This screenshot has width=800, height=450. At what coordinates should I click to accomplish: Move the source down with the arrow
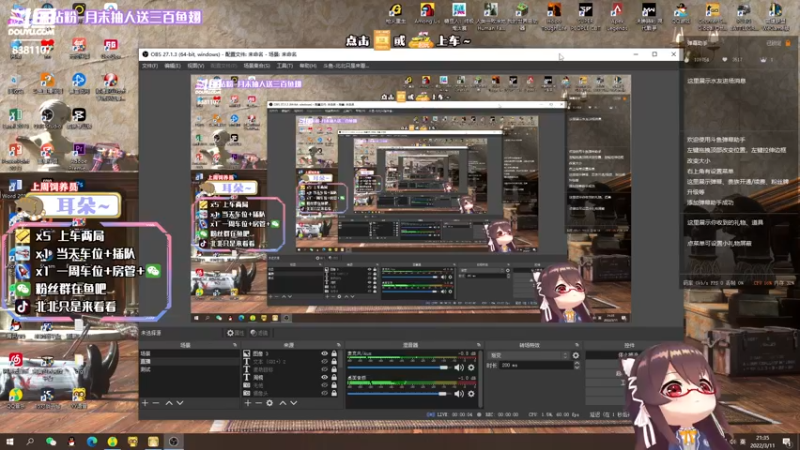[294, 403]
